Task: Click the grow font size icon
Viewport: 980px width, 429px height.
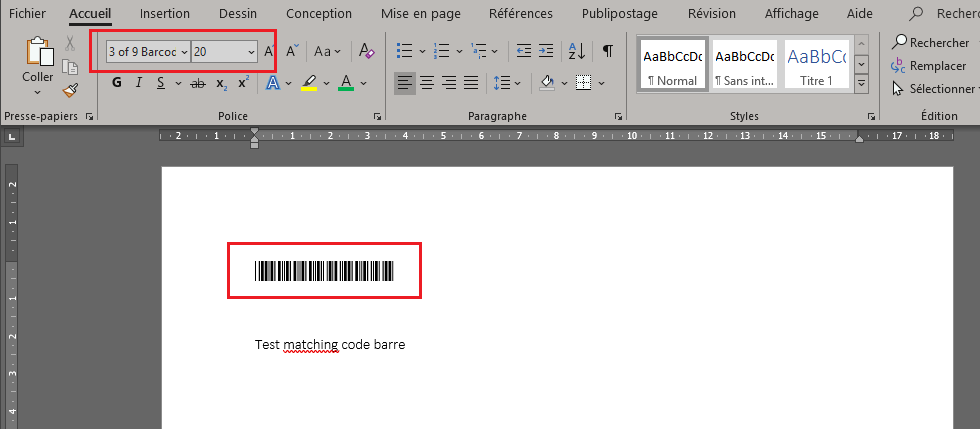Action: tap(269, 51)
